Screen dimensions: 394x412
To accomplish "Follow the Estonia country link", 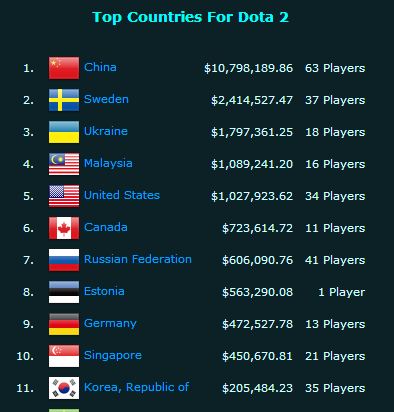I will [104, 291].
